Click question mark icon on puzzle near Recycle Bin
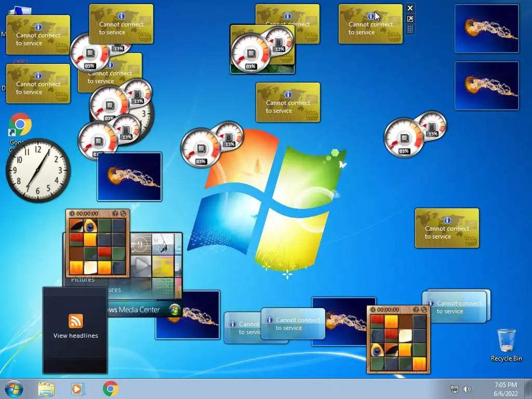The width and height of the screenshot is (532, 399). tap(416, 310)
